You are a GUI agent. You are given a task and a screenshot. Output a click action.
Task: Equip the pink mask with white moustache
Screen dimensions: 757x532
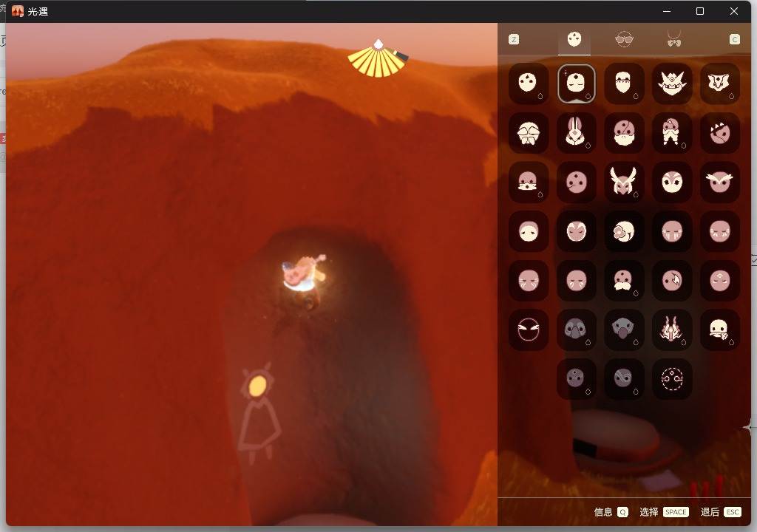pyautogui.click(x=624, y=281)
